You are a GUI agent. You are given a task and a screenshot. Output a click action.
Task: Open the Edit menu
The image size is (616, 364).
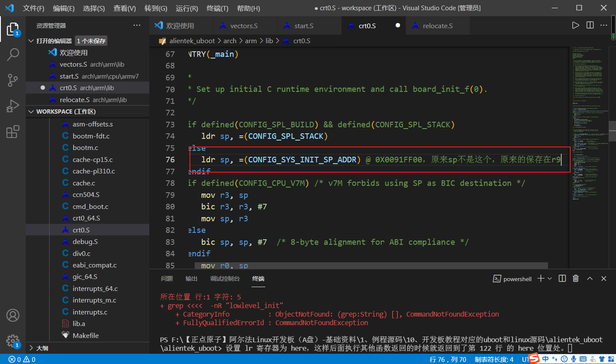(64, 8)
